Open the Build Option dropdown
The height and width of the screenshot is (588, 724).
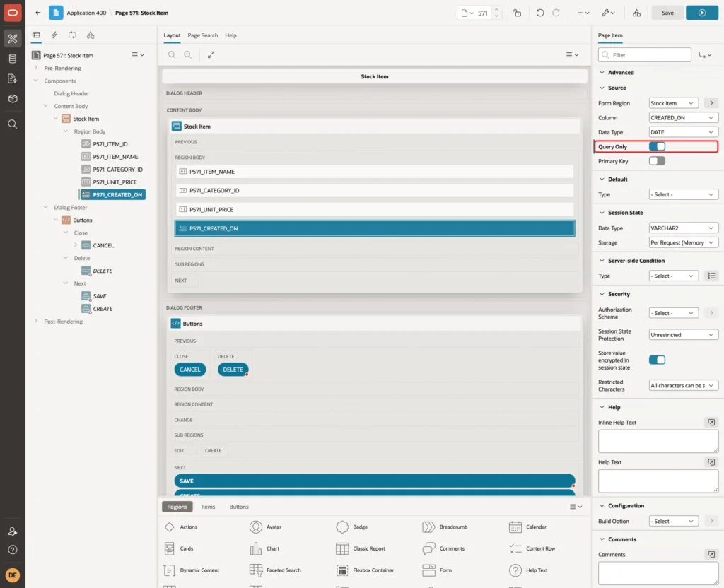tap(673, 521)
